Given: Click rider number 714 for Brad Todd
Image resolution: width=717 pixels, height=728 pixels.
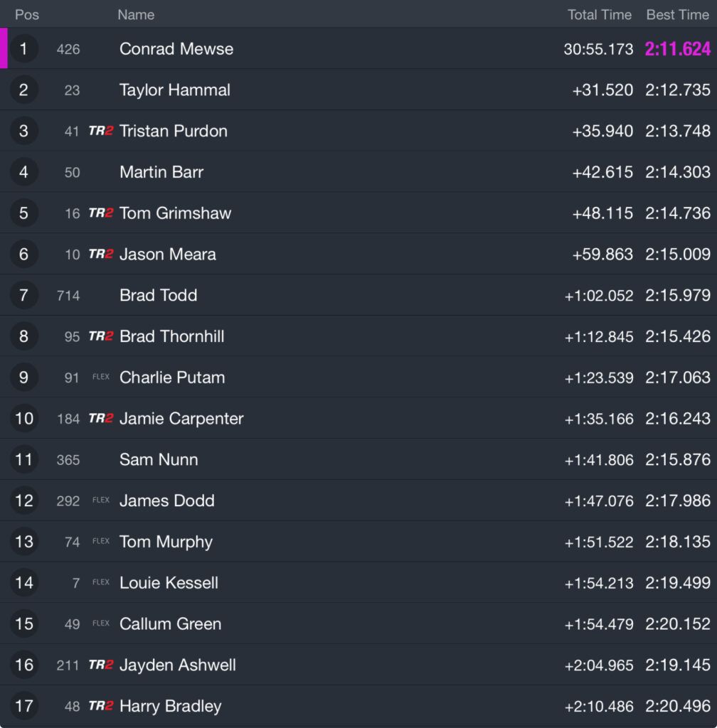Looking at the screenshot, I should click(x=68, y=296).
